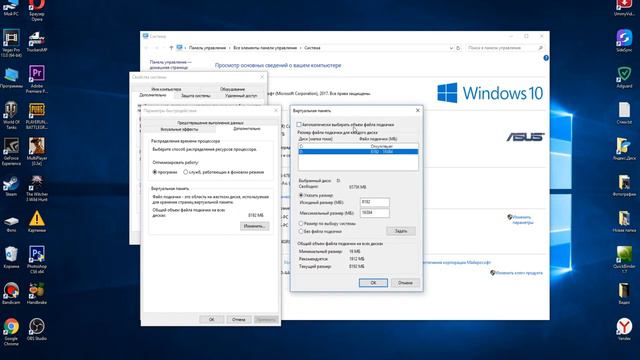Screen dimensions: 640x360
Task: Click 'Изменить ключ продукта' link
Action: click(x=518, y=273)
